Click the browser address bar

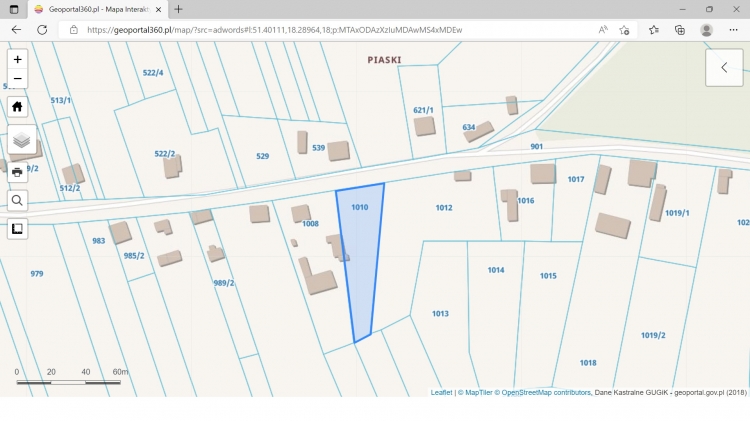pos(330,30)
